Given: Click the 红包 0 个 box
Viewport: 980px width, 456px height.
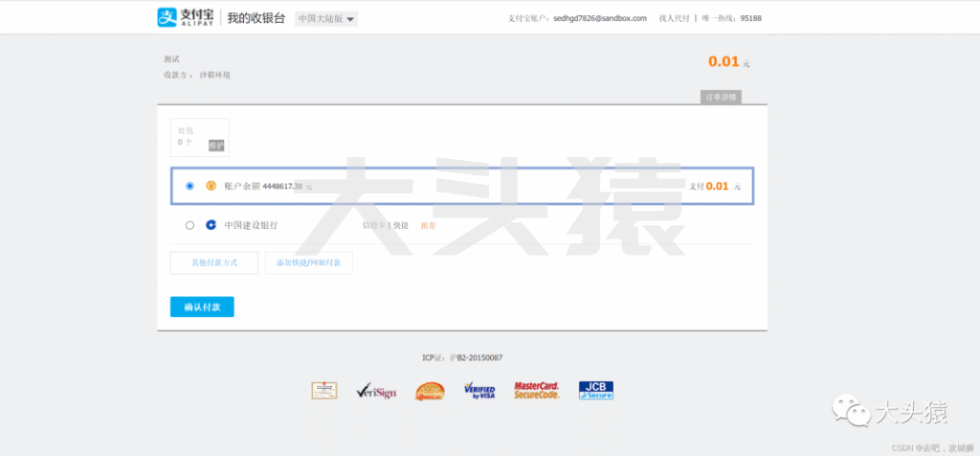Looking at the screenshot, I should click(x=199, y=138).
